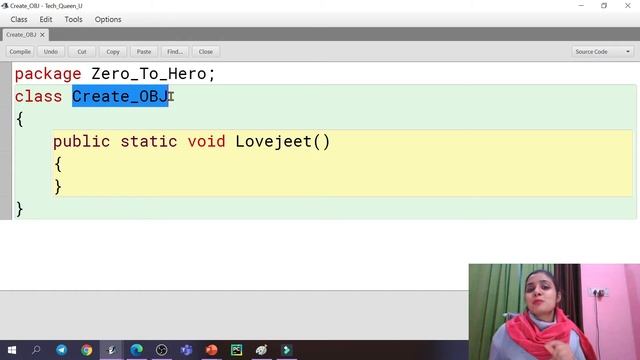Click the public keyword
The image size is (640, 360).
[x=82, y=141]
